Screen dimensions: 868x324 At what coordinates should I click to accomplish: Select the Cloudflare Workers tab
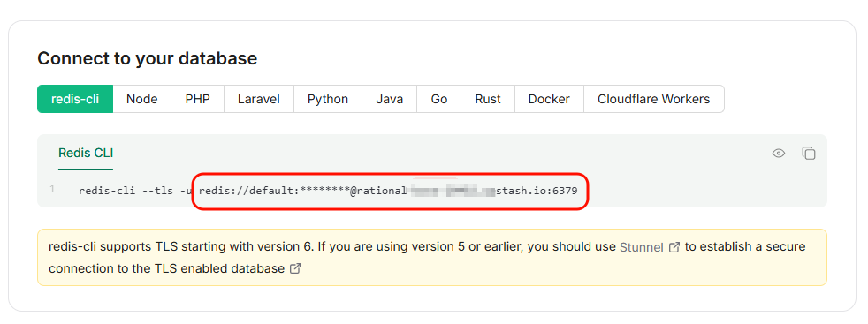coord(654,99)
